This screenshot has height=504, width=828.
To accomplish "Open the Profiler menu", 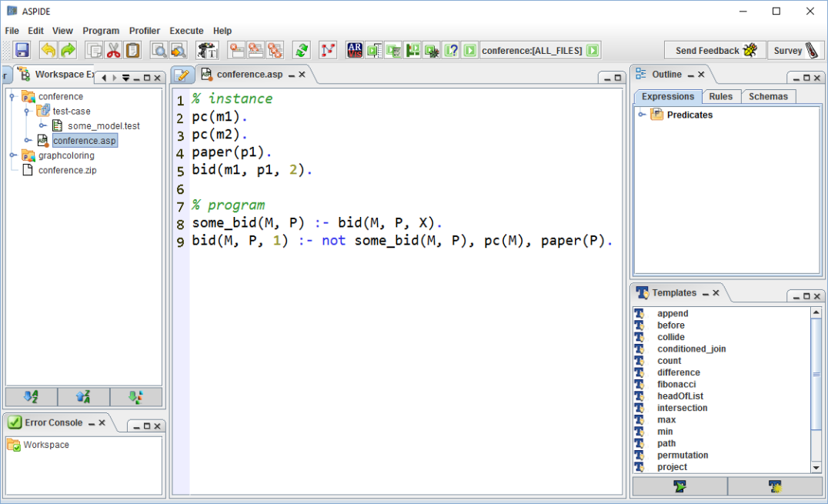I will tap(145, 31).
